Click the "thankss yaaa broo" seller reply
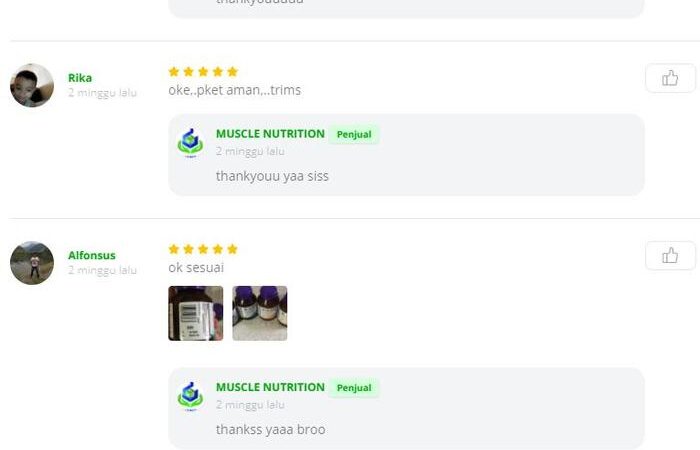Screen dimensions: 700x450 click(270, 430)
